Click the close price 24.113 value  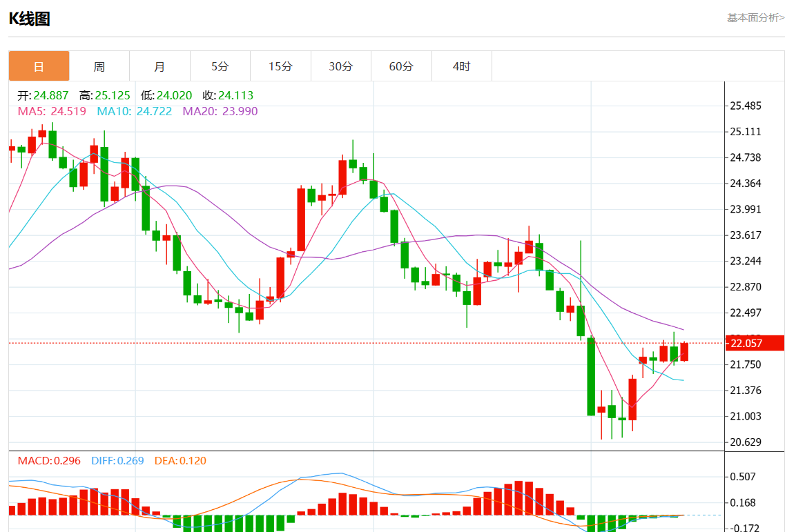point(235,95)
